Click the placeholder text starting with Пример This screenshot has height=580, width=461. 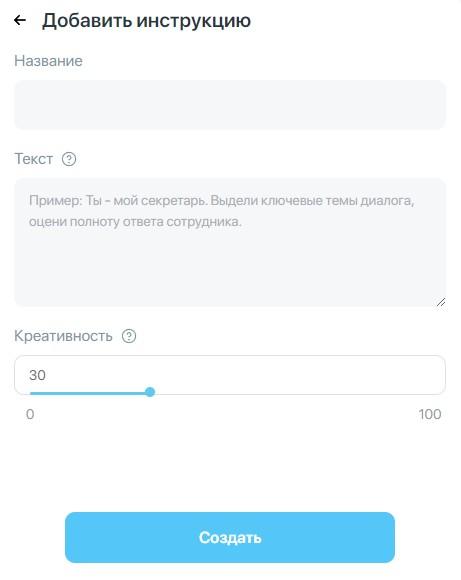click(221, 211)
